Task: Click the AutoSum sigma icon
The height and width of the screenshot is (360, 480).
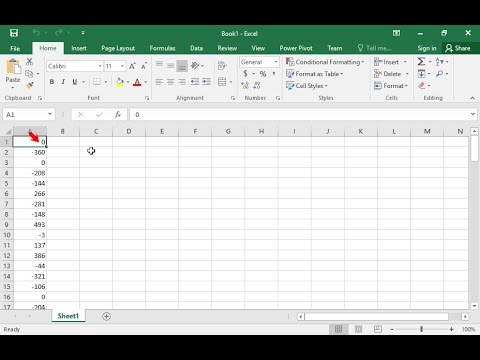Action: click(x=421, y=62)
